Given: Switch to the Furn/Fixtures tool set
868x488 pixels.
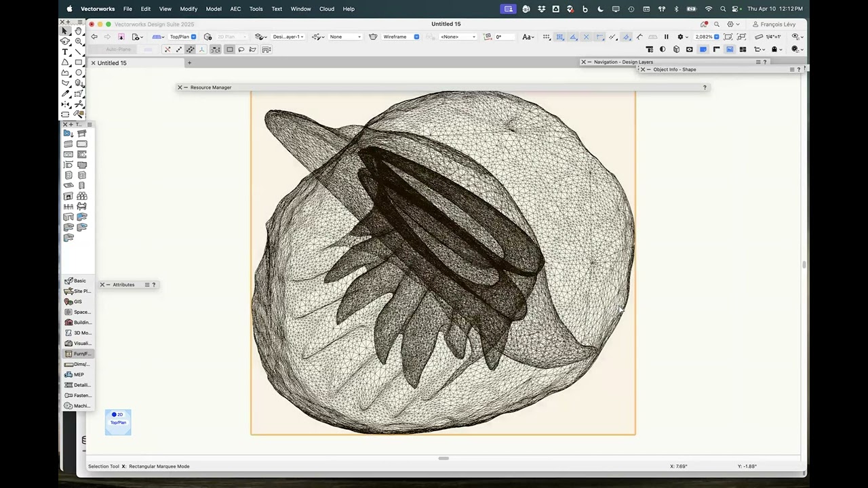Looking at the screenshot, I should (x=77, y=354).
